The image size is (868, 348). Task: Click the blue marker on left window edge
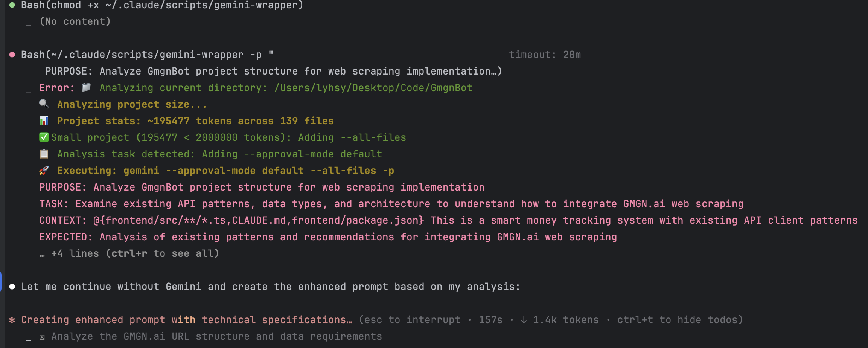pyautogui.click(x=1, y=282)
